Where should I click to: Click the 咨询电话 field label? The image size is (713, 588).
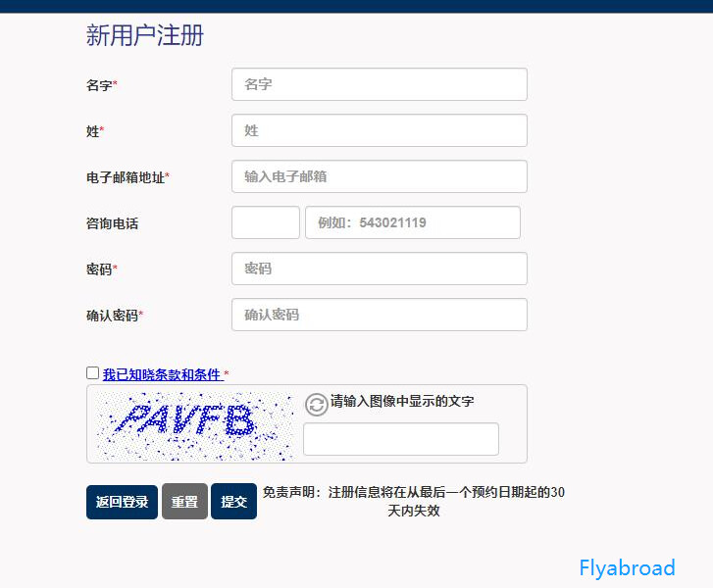click(x=112, y=223)
